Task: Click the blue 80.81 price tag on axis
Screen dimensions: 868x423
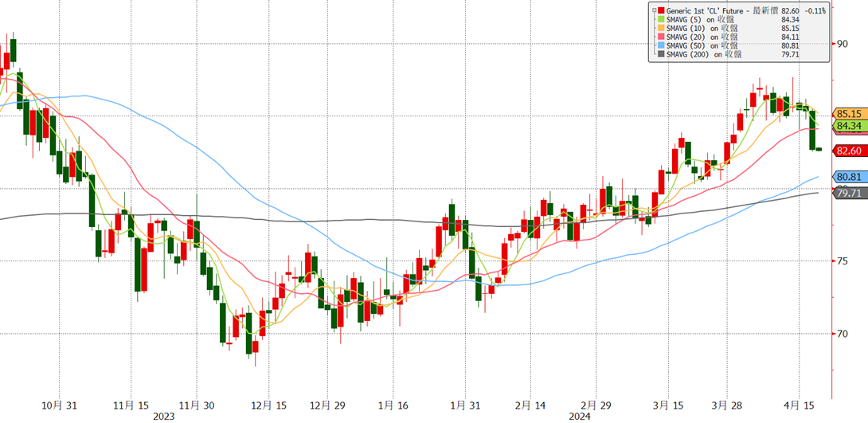Action: tap(850, 177)
